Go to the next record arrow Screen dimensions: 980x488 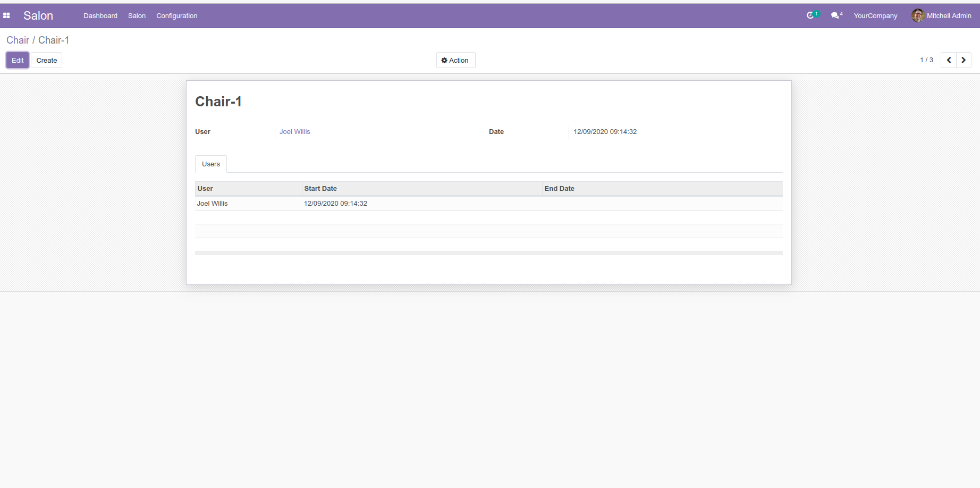tap(964, 60)
